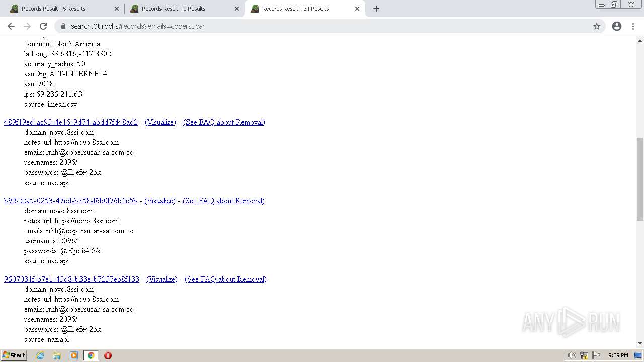Restore down the Chrome window
The image size is (644, 362).
click(x=614, y=4)
